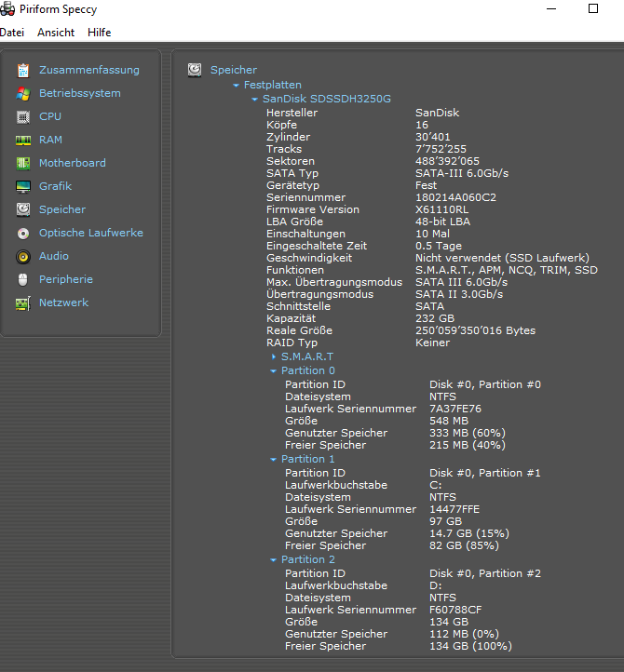
Task: Click Partition 0 size 548 MB
Action: point(449,421)
